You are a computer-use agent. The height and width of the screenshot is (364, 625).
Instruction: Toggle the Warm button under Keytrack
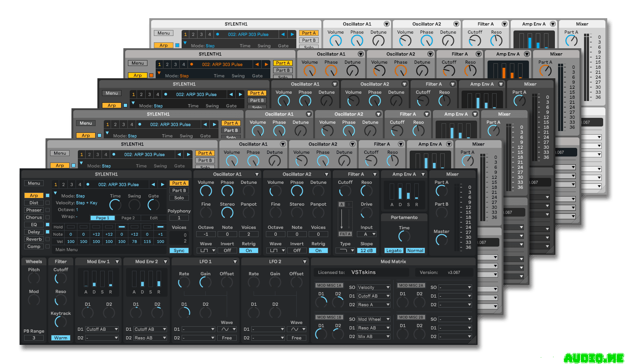pos(61,338)
